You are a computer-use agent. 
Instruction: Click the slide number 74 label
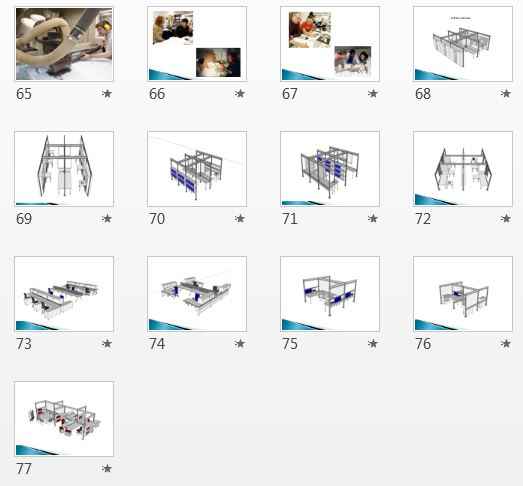[x=157, y=344]
